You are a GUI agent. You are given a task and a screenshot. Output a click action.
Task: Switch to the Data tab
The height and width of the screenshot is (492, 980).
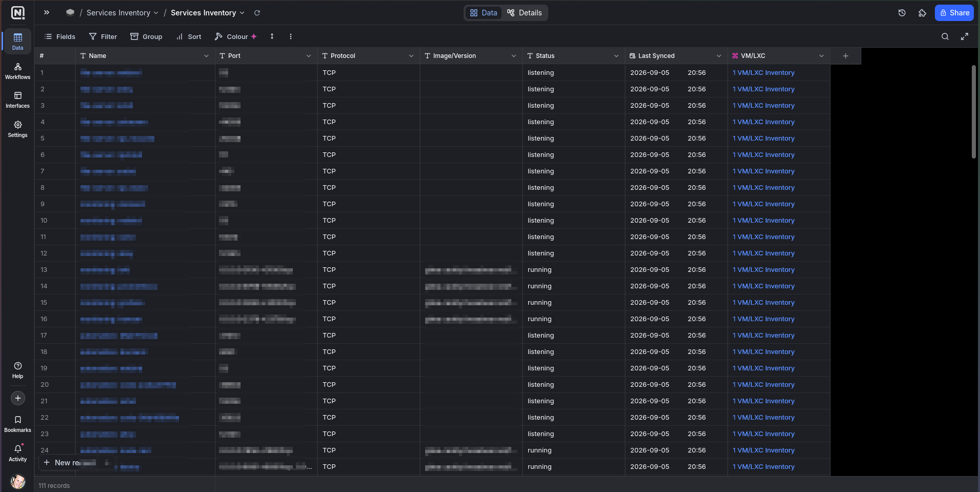pos(484,13)
